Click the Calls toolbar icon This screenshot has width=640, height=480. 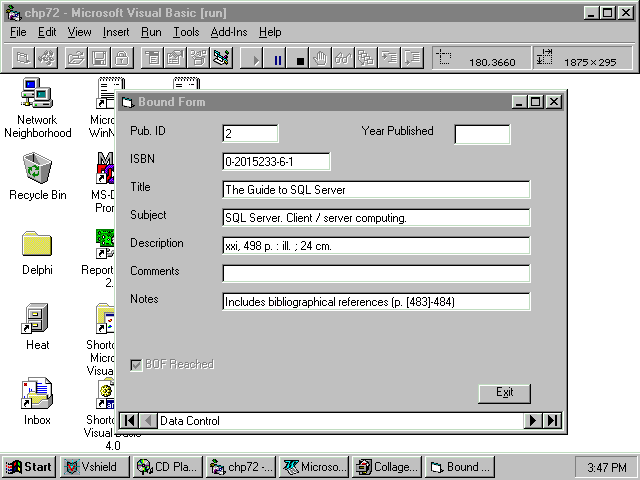pyautogui.click(x=365, y=60)
